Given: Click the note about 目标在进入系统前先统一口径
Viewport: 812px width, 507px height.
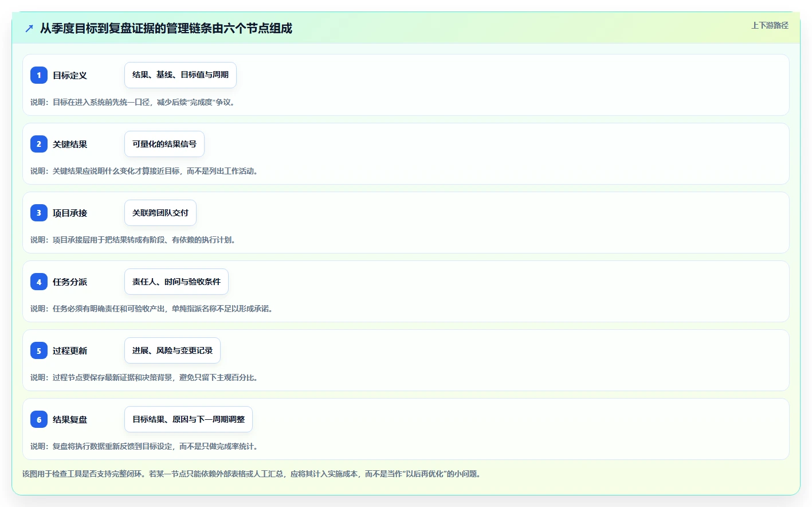Looking at the screenshot, I should coord(133,102).
